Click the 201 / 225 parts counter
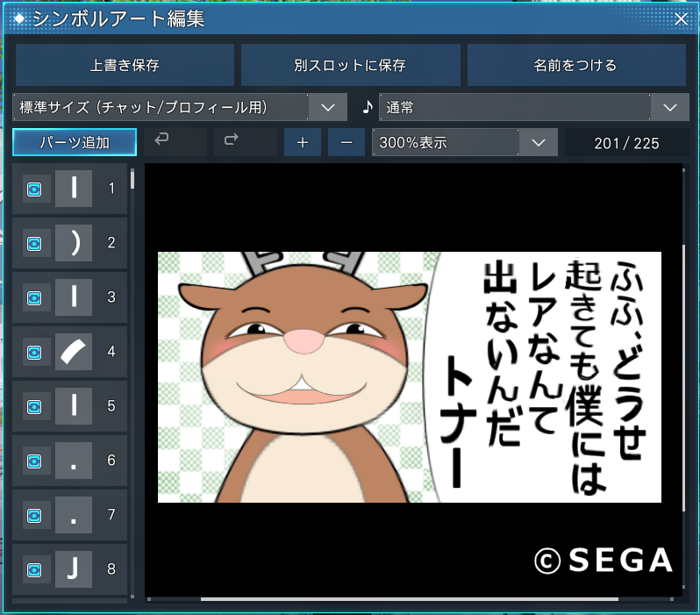Image resolution: width=700 pixels, height=615 pixels. click(626, 143)
